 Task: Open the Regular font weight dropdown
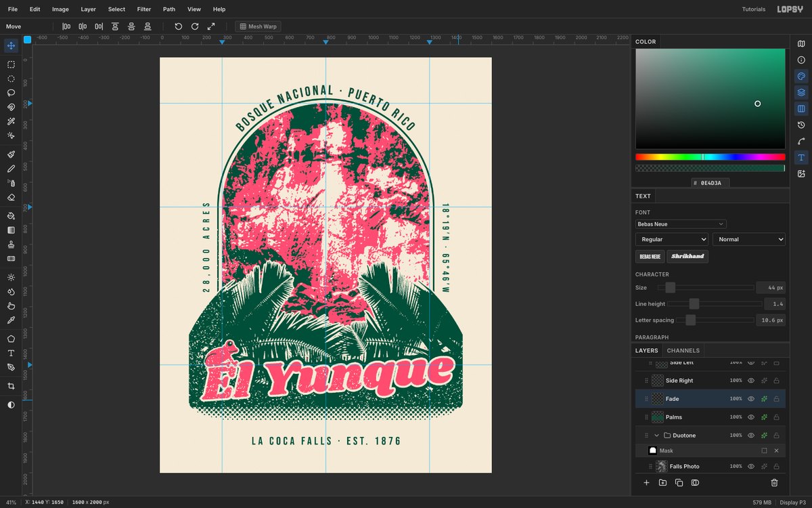(672, 239)
